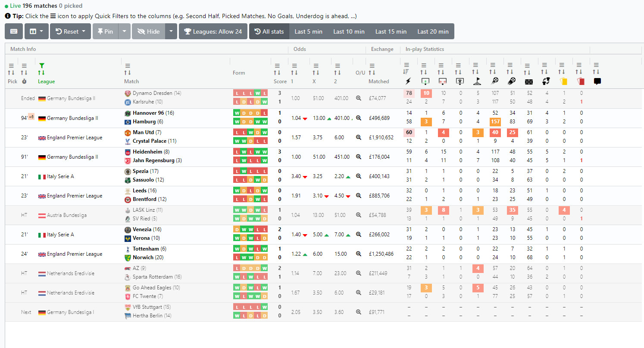Click the Last 20 min filter

433,31
